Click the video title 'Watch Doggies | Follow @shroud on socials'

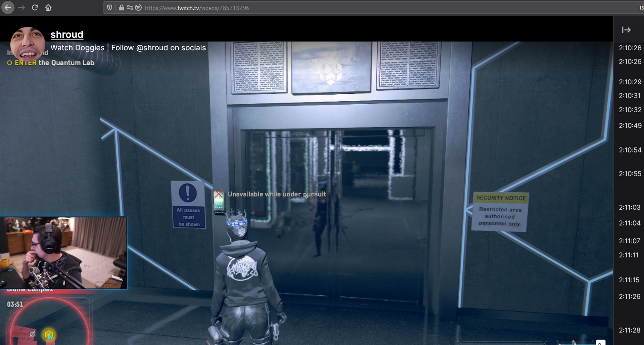click(128, 48)
